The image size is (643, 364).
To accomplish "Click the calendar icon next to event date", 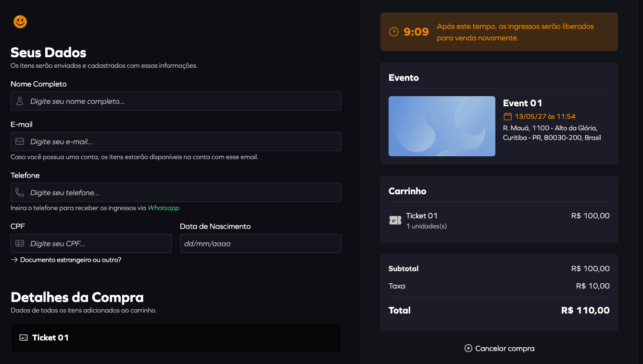I will pyautogui.click(x=507, y=116).
